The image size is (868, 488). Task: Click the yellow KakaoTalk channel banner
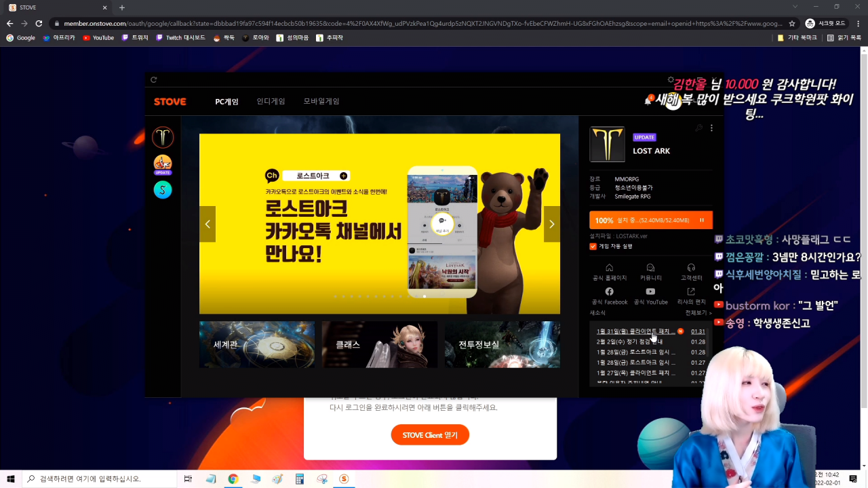point(380,224)
